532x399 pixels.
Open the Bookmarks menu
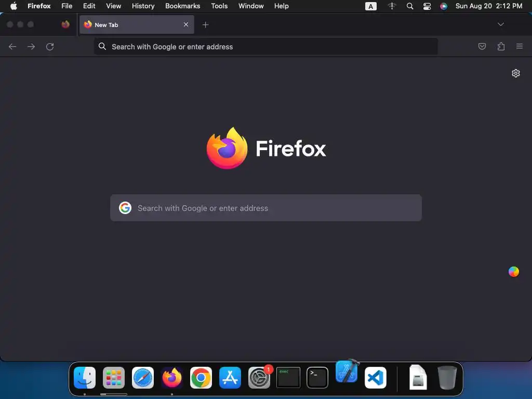[182, 6]
